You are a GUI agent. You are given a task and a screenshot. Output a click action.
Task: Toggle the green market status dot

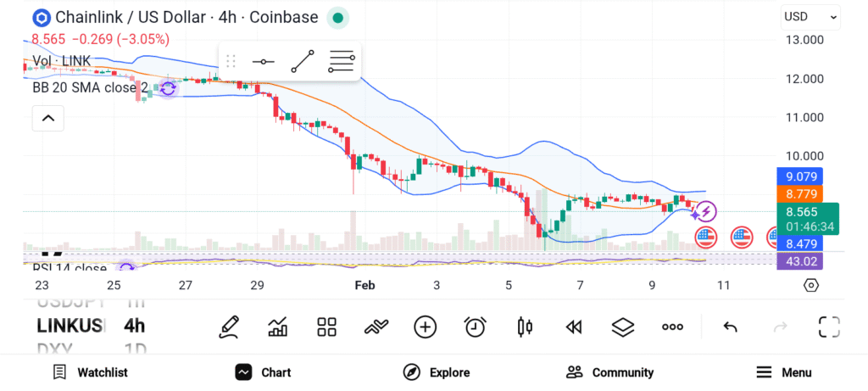tap(337, 17)
